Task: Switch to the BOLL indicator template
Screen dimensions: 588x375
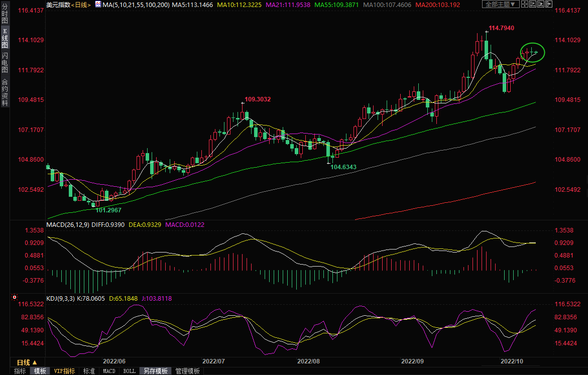Action: click(129, 371)
